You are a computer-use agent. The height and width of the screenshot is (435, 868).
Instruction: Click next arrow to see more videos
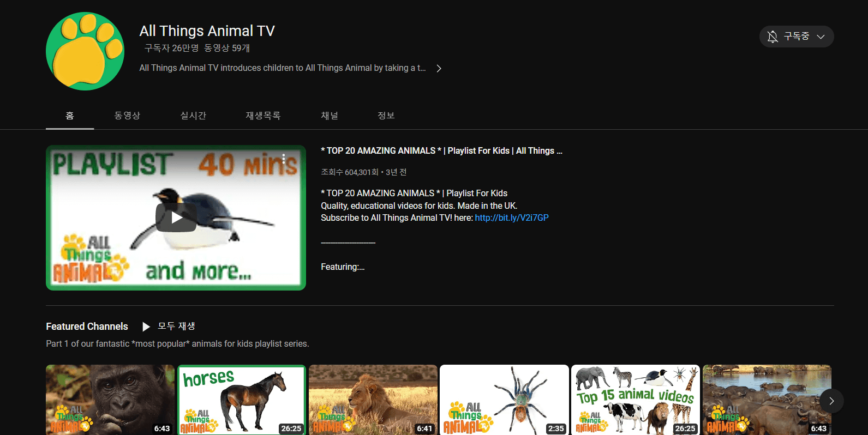831,401
